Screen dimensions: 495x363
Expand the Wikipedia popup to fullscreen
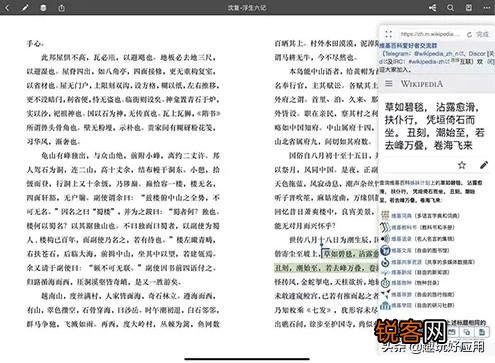point(388,34)
